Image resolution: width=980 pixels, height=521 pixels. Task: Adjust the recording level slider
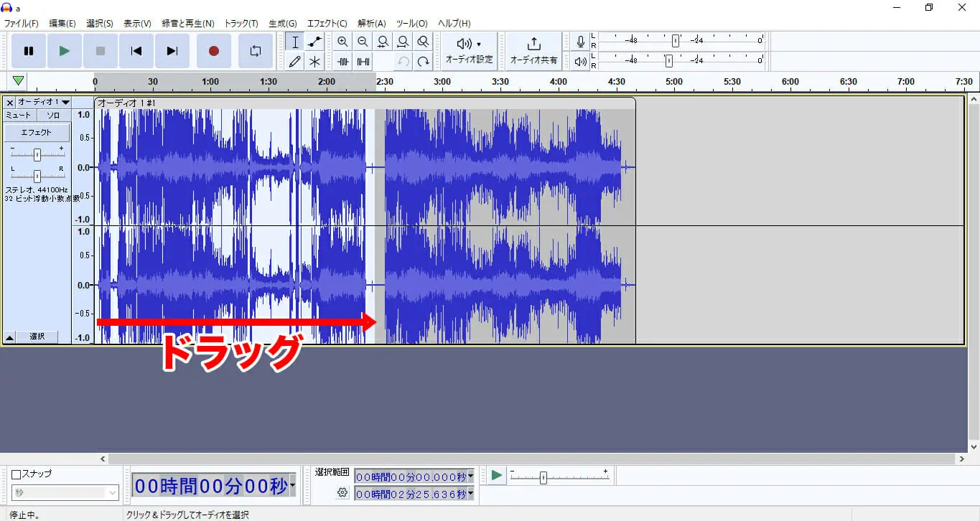[x=676, y=41]
